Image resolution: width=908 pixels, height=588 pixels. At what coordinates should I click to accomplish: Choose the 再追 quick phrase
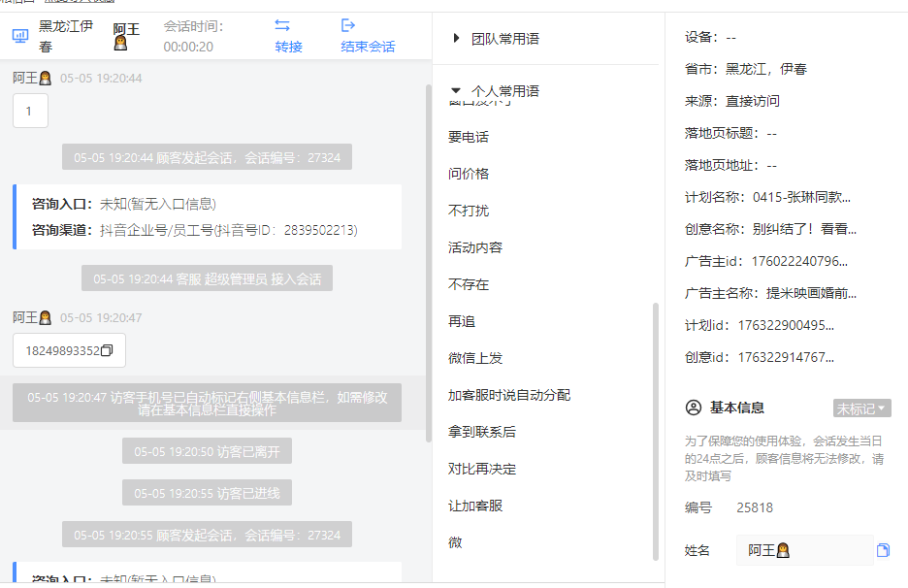pyautogui.click(x=462, y=321)
